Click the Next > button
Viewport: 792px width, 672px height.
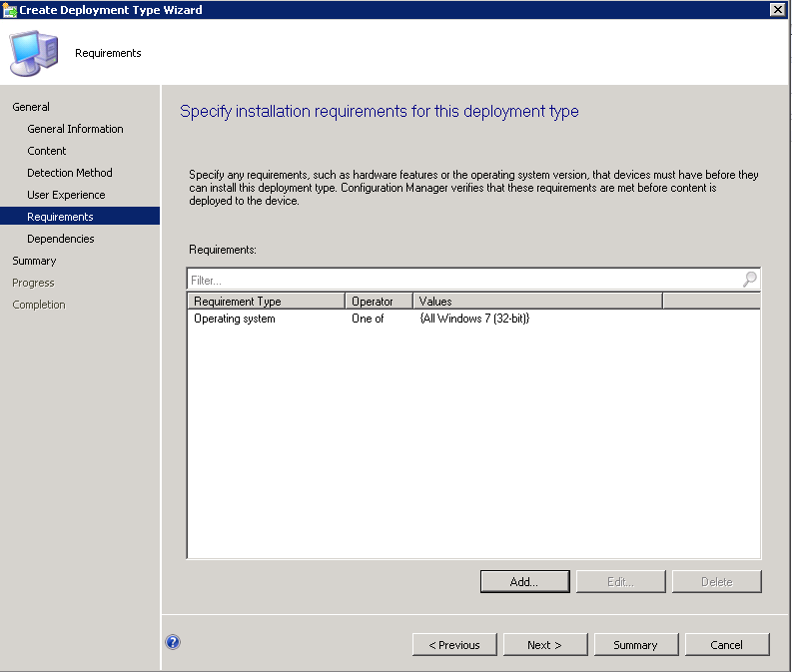click(544, 645)
